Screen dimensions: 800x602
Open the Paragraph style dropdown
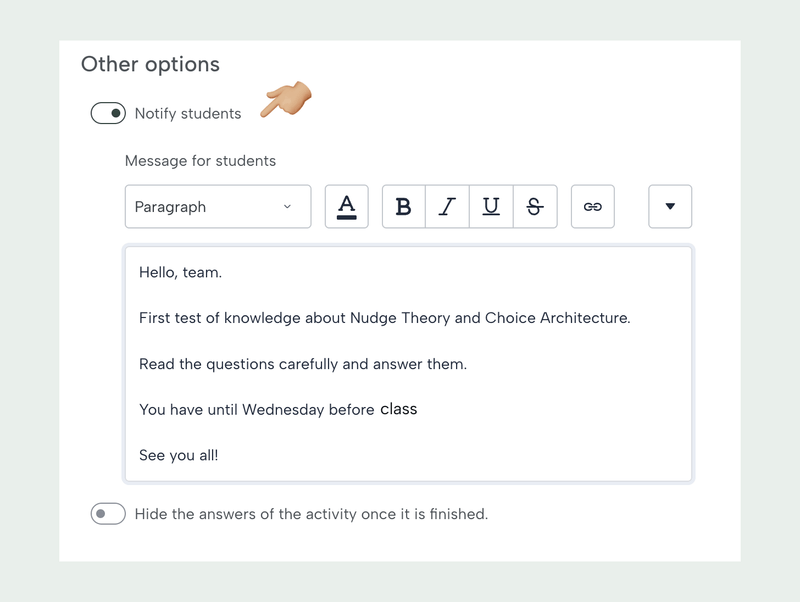click(217, 207)
